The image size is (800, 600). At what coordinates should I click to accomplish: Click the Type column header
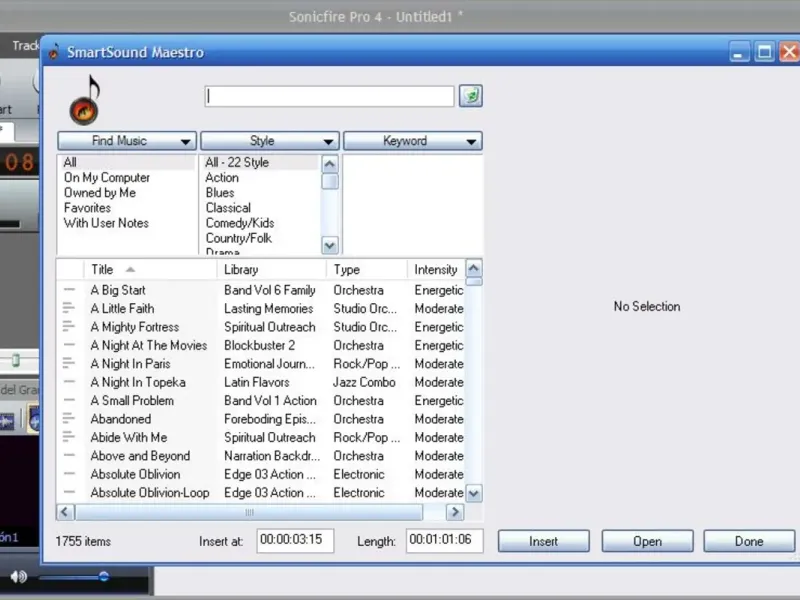(367, 269)
